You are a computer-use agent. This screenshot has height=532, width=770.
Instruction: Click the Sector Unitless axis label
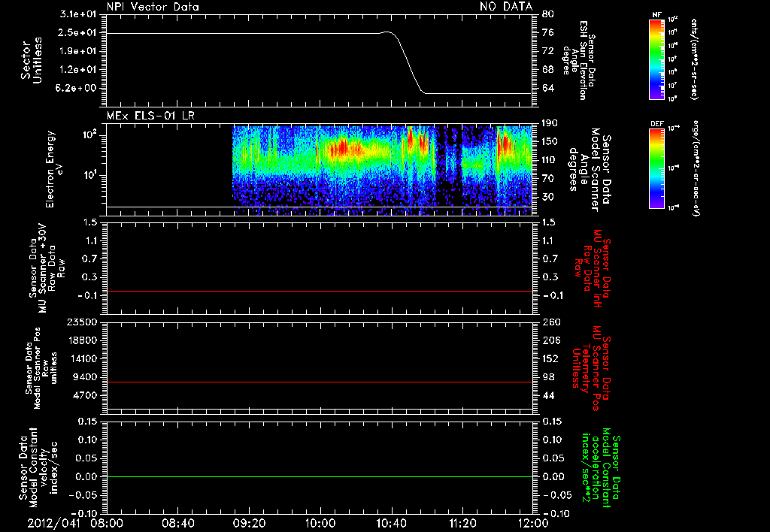[x=32, y=60]
